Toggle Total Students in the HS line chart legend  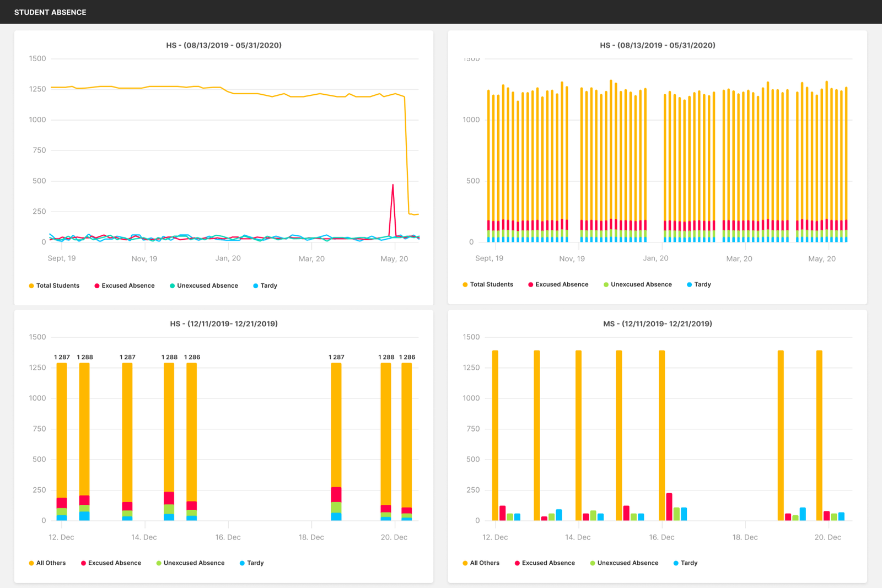click(54, 285)
